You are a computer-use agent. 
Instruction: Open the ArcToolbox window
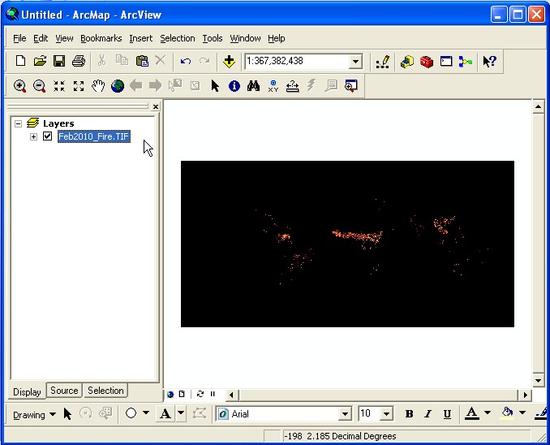pyautogui.click(x=427, y=62)
